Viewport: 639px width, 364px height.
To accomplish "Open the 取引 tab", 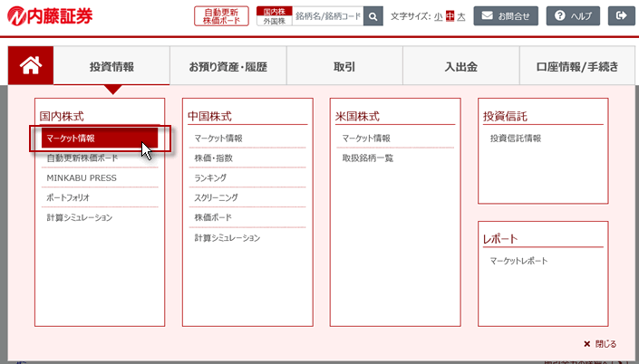I will (344, 66).
